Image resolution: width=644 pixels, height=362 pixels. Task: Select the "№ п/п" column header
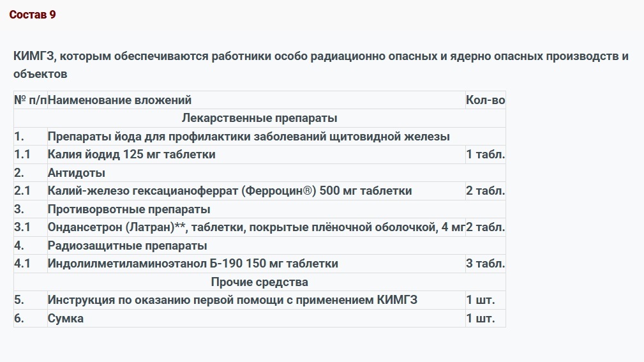point(30,100)
